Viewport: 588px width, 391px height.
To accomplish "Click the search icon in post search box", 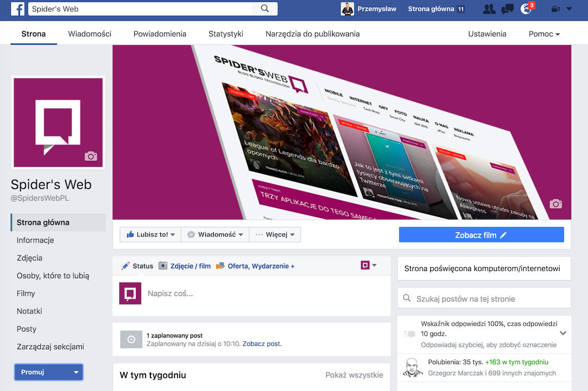I will pos(407,298).
